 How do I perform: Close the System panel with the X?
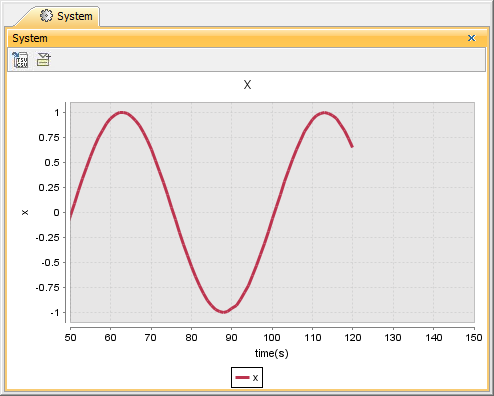pos(471,38)
